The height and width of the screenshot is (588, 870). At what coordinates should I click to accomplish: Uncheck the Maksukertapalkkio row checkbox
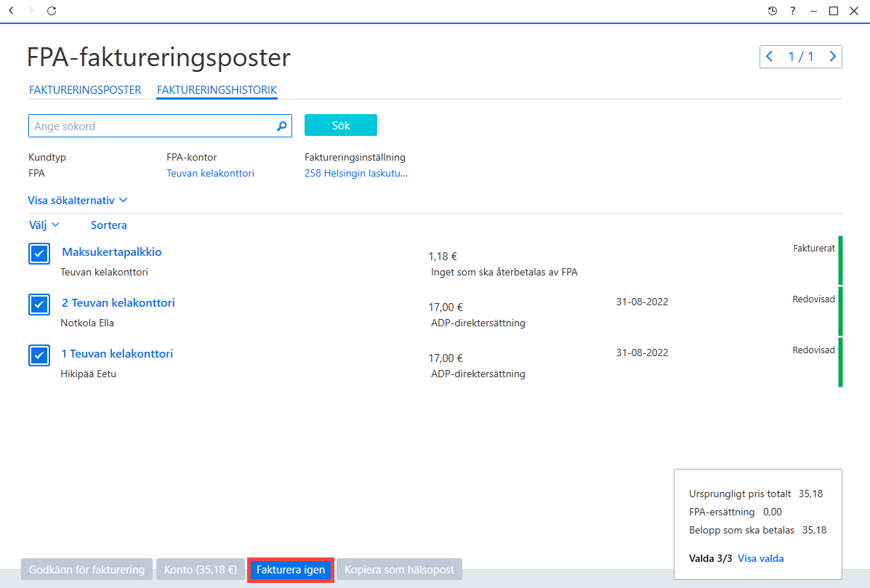[x=39, y=254]
